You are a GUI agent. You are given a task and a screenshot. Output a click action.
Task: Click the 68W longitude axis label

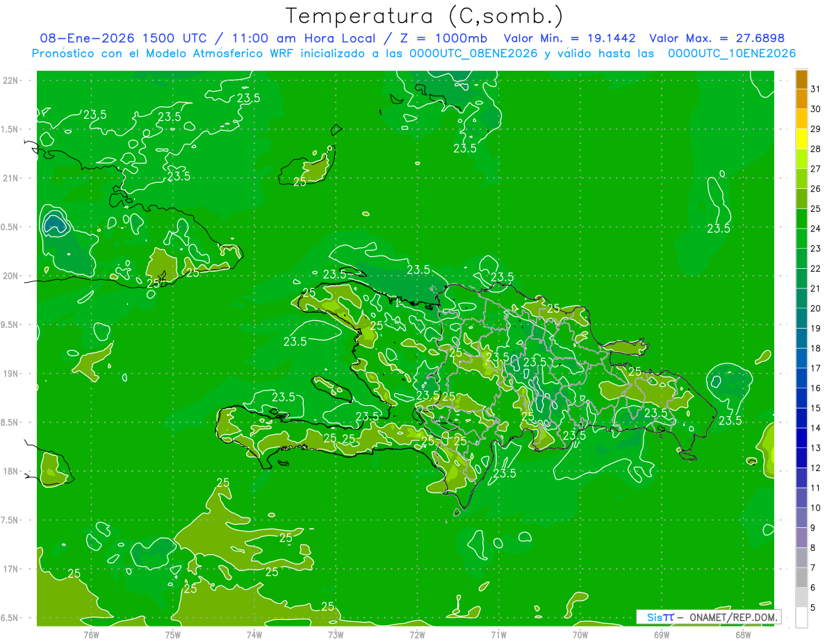(x=743, y=634)
